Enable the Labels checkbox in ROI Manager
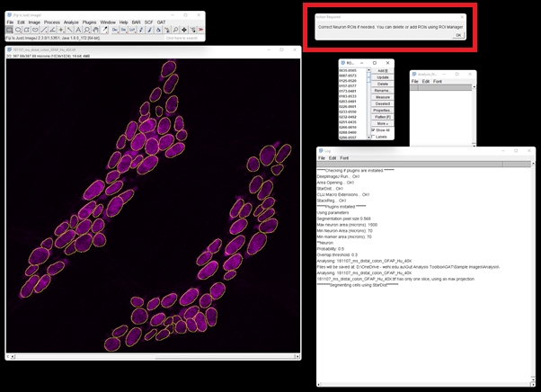 coord(373,137)
